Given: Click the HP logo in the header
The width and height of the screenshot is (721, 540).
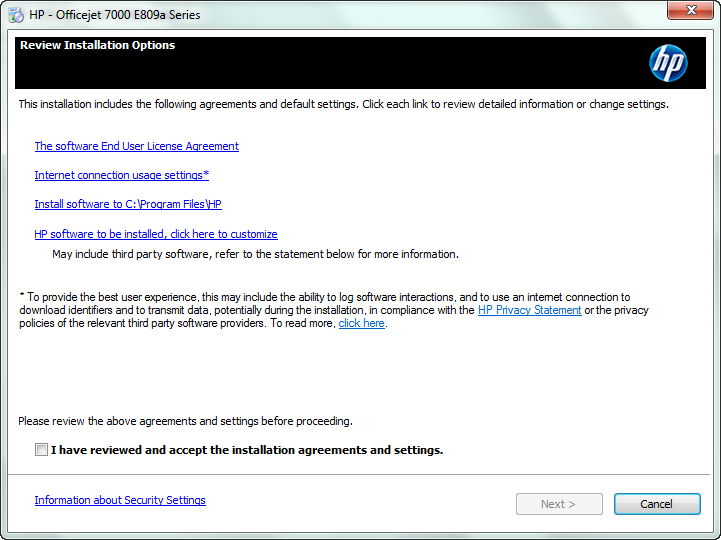Looking at the screenshot, I should pos(668,63).
